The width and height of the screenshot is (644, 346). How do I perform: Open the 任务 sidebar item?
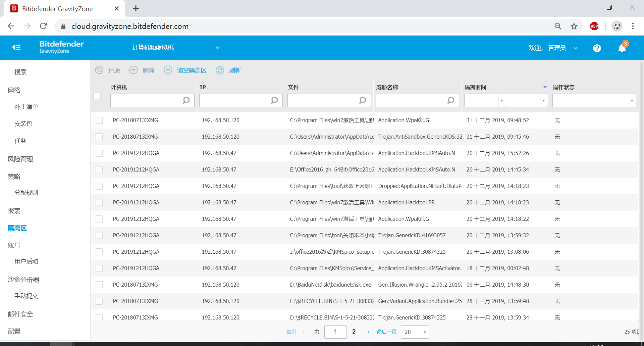(20, 141)
